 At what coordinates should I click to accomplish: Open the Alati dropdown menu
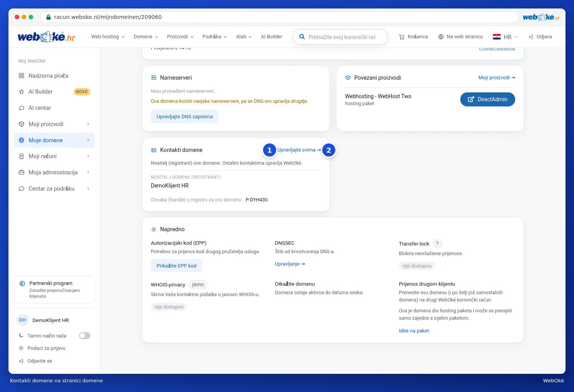(x=244, y=37)
